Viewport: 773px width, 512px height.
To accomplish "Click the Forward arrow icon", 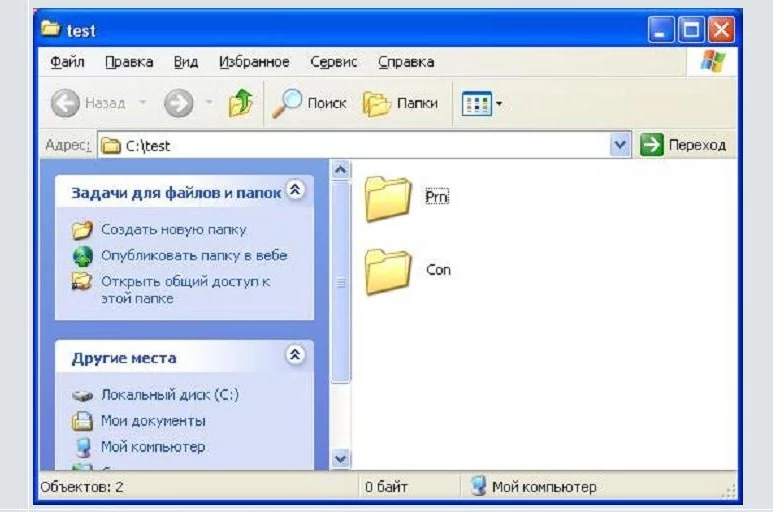I will (x=178, y=103).
